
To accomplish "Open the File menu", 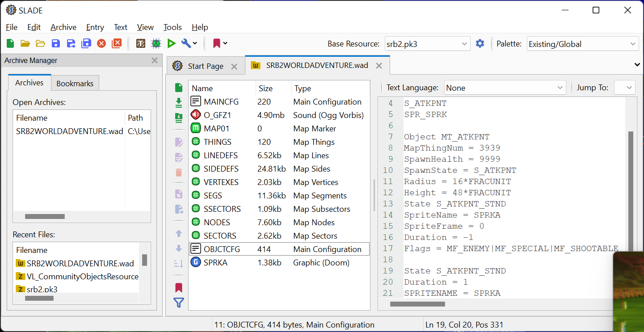I will point(12,27).
